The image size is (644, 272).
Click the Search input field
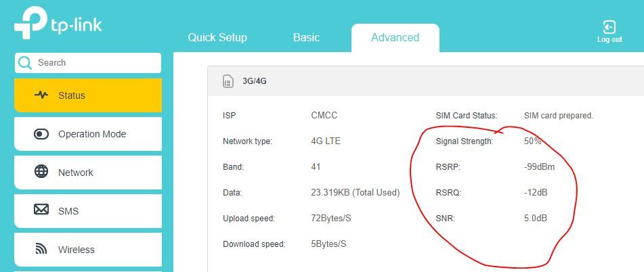[95, 63]
